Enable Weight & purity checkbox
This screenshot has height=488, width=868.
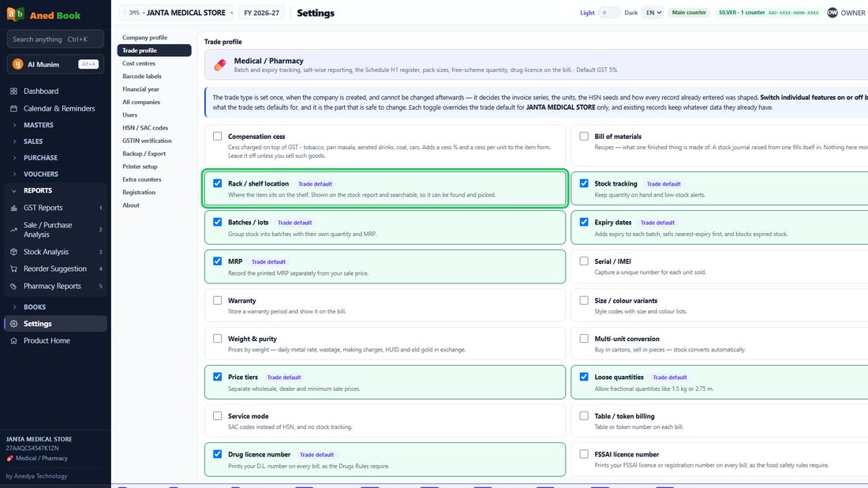218,339
